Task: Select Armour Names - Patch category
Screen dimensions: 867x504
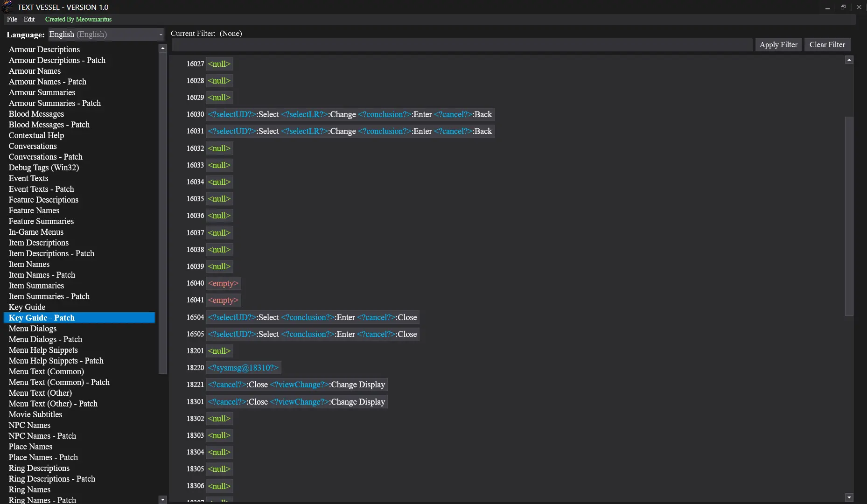Action: (48, 82)
